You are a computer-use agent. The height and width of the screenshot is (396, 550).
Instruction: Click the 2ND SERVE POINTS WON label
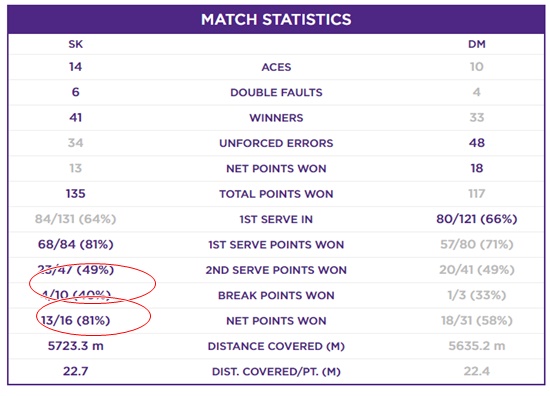point(276,270)
